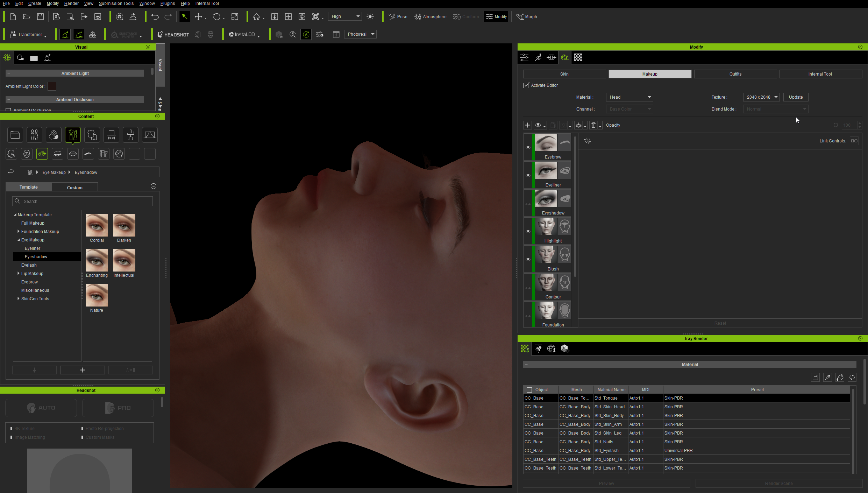Expand the Foundation Makeup tree node
This screenshot has height=493, width=868.
[19, 231]
